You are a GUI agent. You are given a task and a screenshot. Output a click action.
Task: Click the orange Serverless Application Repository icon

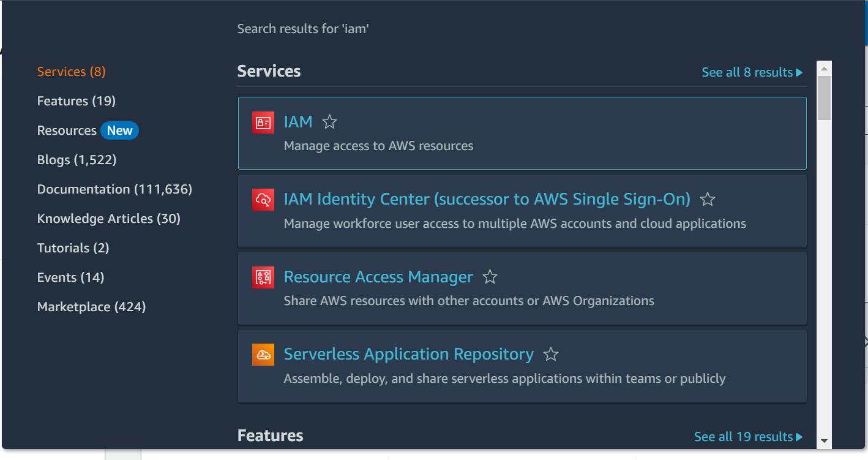coord(263,355)
